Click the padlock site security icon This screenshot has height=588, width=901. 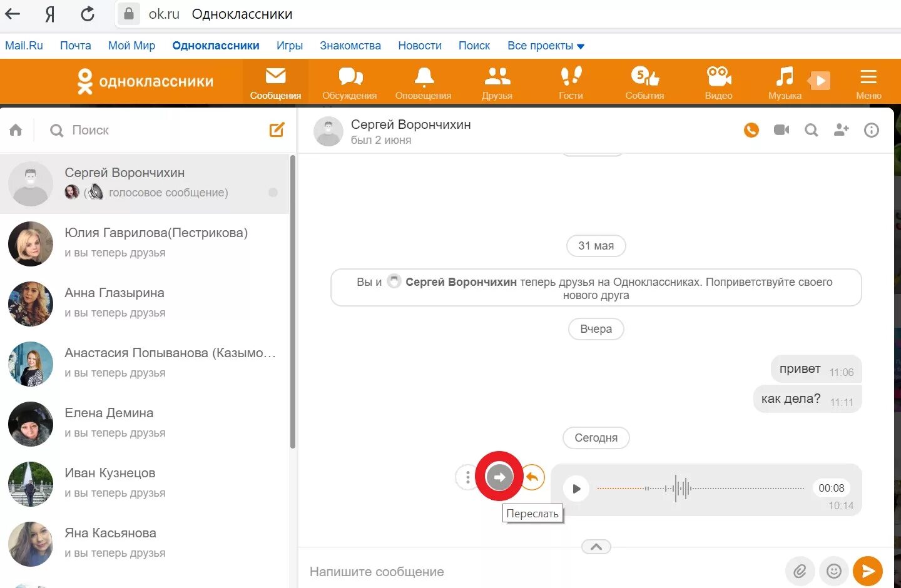128,14
